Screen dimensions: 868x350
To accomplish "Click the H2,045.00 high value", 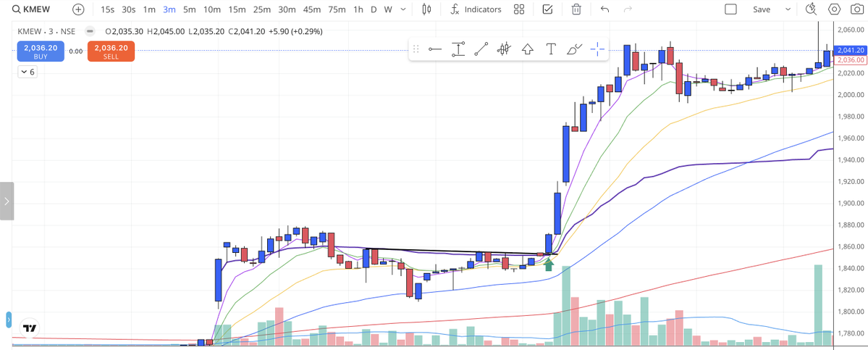I will click(166, 32).
